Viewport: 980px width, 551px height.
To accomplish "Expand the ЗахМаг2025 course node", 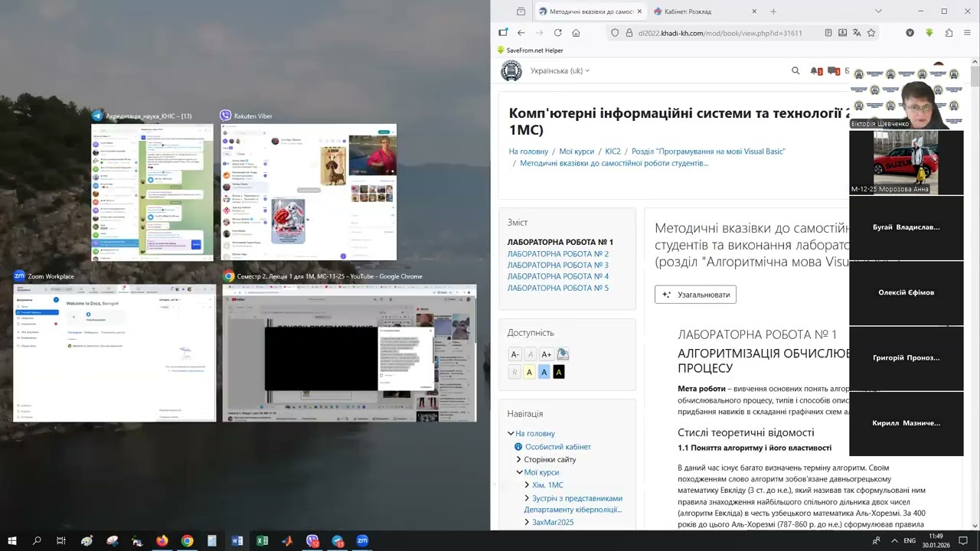I will point(527,522).
